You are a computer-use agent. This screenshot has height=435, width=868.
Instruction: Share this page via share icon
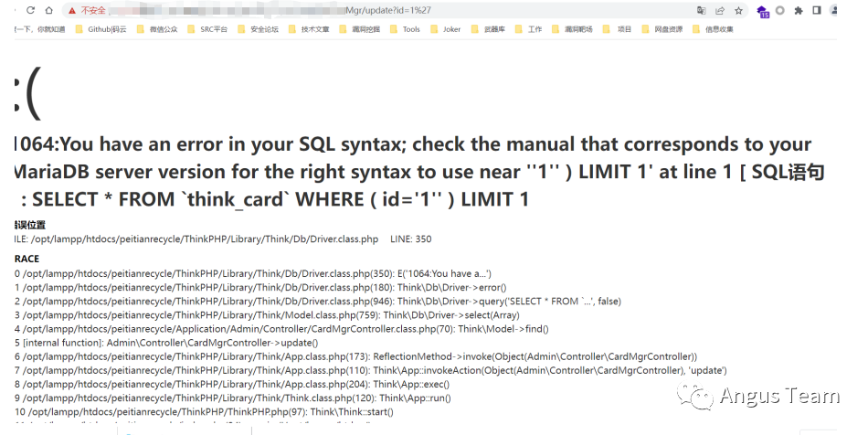click(720, 11)
